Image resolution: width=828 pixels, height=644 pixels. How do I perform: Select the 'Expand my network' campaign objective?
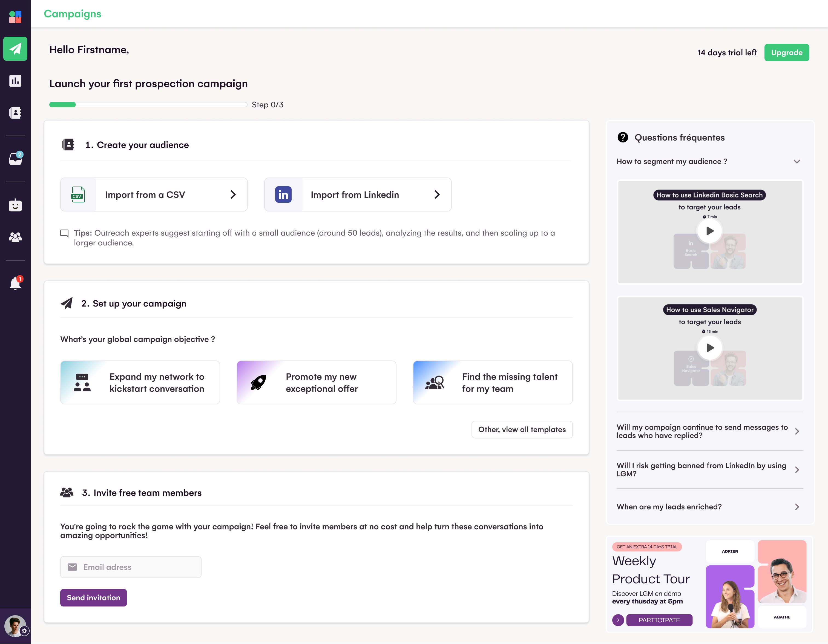140,382
